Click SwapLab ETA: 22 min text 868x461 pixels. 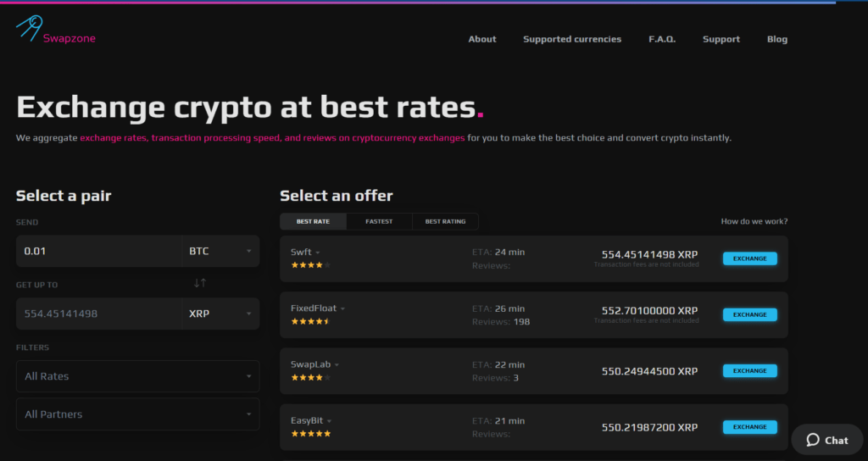pyautogui.click(x=498, y=364)
